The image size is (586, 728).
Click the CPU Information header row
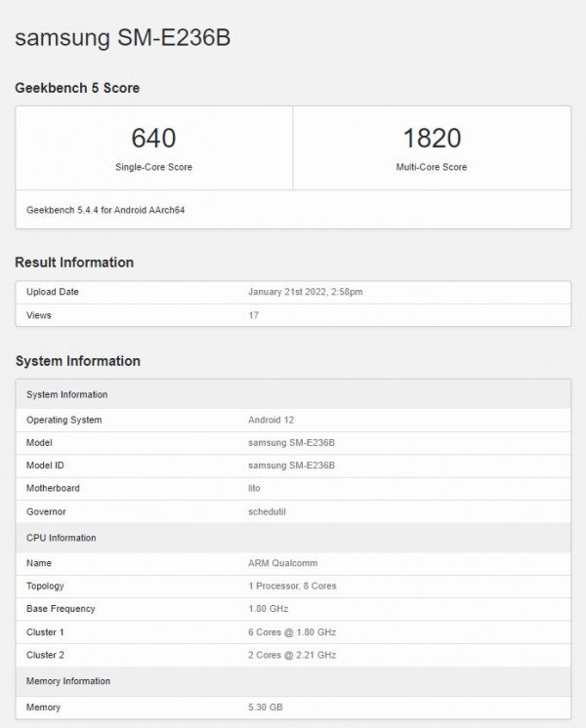click(x=293, y=538)
